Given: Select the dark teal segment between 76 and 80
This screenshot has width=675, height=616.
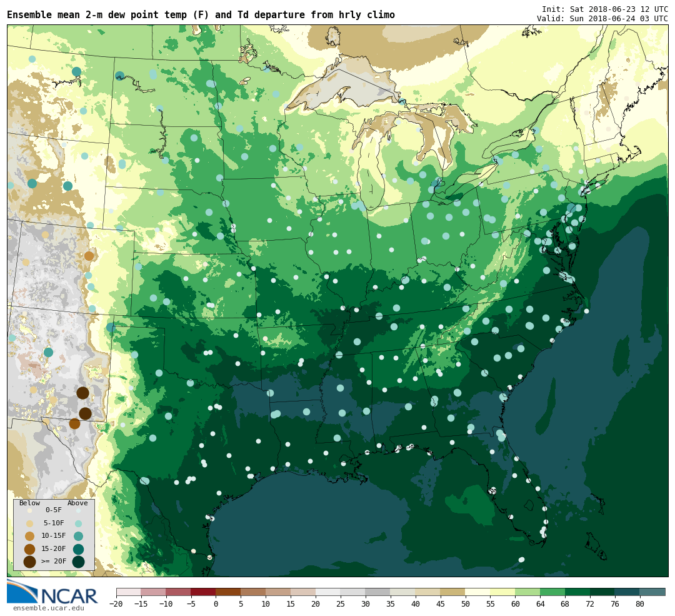Looking at the screenshot, I should point(627,592).
